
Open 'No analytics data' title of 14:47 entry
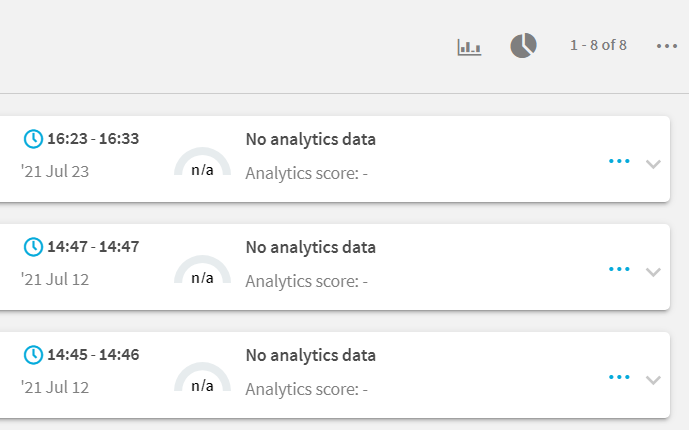[x=311, y=247]
